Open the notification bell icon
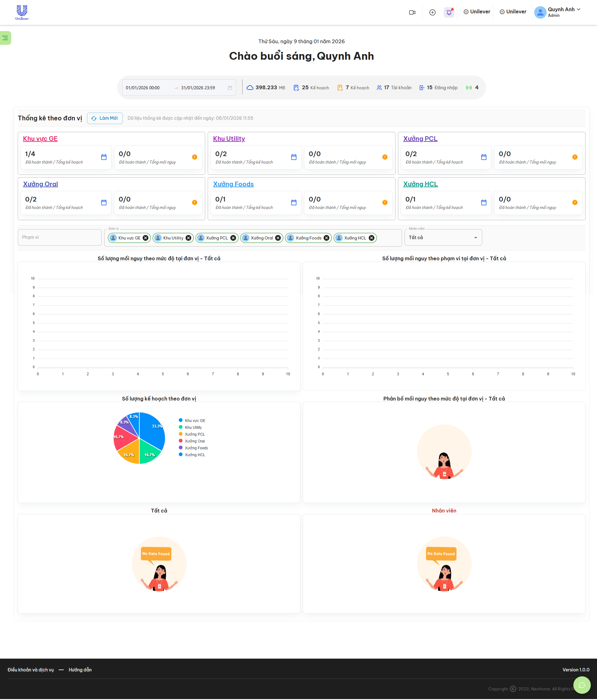This screenshot has height=700, width=597. [x=449, y=12]
